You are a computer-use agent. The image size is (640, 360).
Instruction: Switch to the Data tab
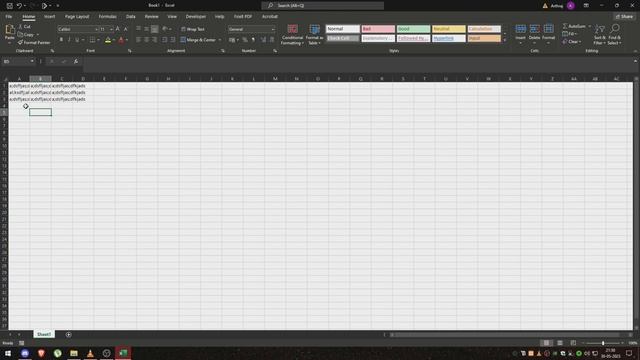coord(131,17)
